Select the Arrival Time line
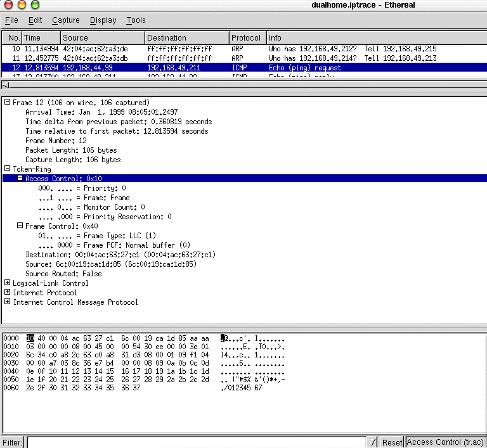 coord(101,112)
